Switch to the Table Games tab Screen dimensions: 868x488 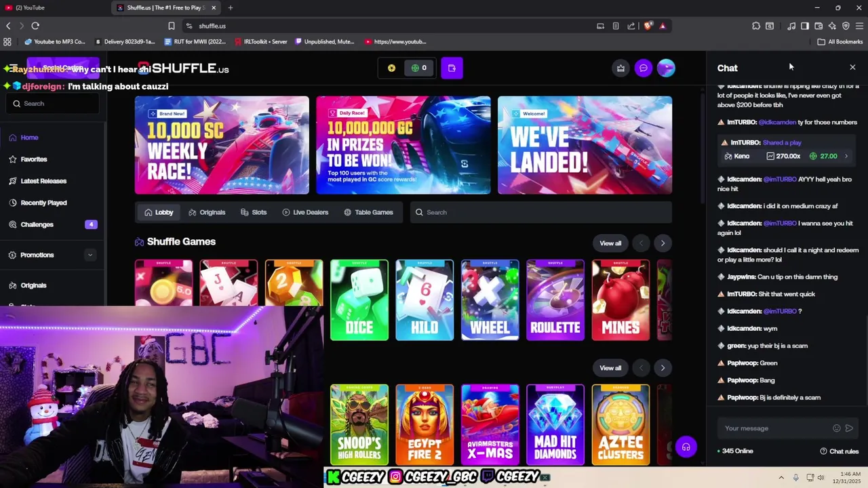[x=368, y=212]
